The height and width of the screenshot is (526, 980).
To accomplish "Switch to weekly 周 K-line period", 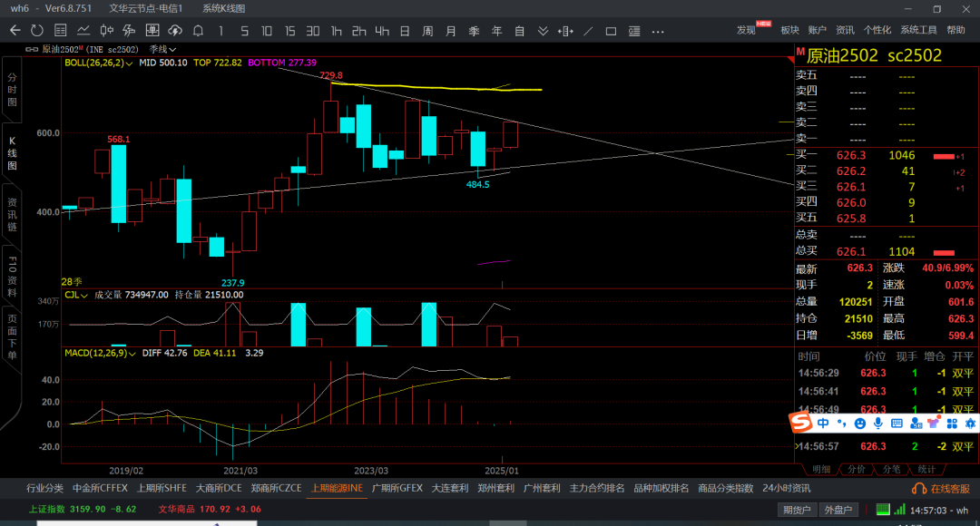I will point(427,31).
